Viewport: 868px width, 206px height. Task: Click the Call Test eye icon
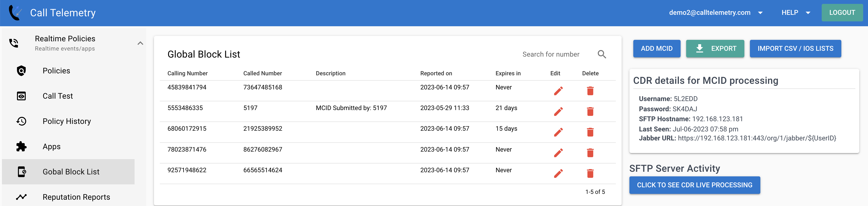21,96
